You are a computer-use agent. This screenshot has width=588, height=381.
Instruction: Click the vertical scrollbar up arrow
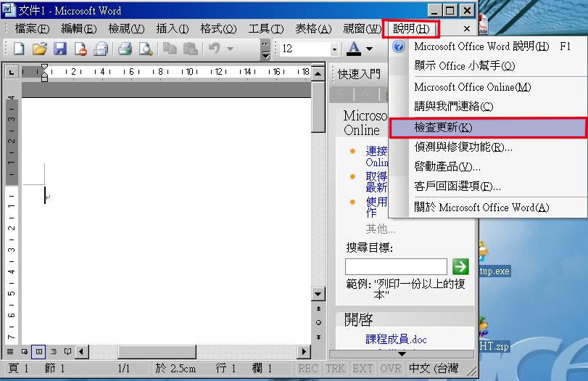(318, 73)
